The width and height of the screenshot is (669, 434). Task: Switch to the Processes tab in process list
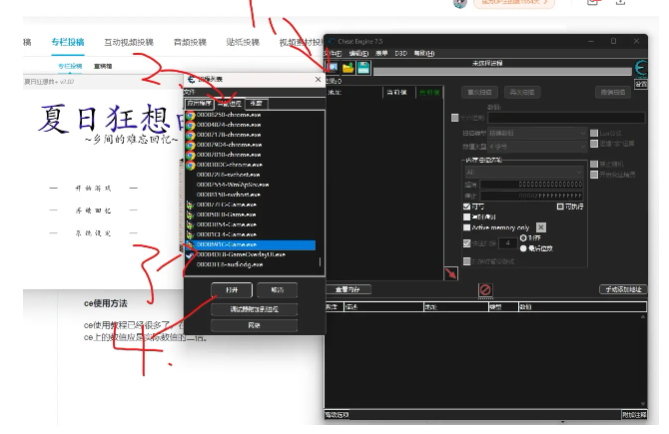coord(230,104)
